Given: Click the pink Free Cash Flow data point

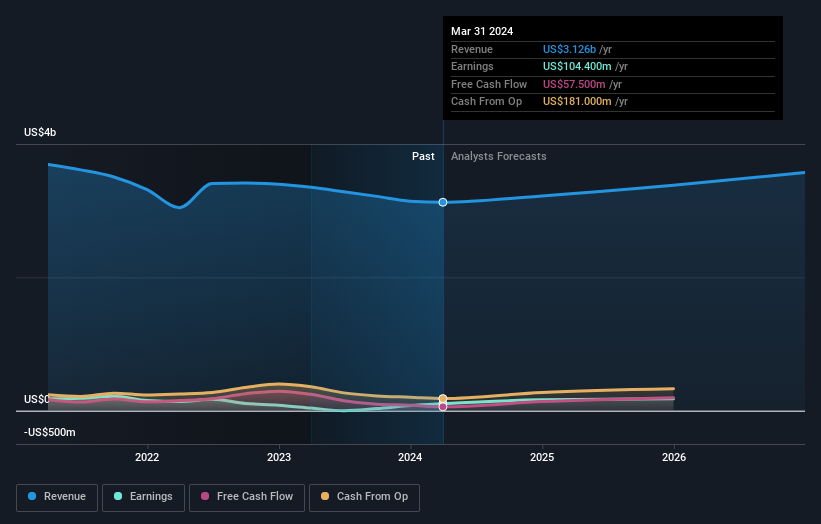Looking at the screenshot, I should (x=443, y=407).
